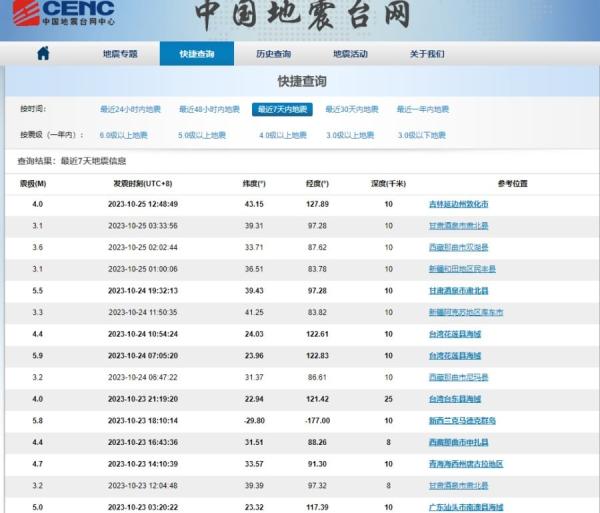The image size is (600, 513).
Task: Click the time 2023-10-24 07:05:20
Action: pos(143,356)
